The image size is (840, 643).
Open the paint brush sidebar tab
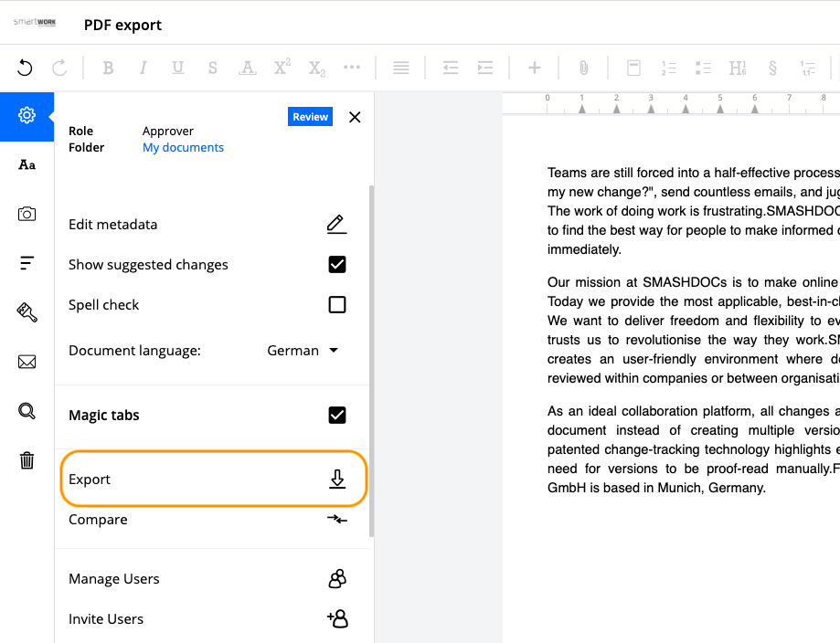(x=27, y=312)
